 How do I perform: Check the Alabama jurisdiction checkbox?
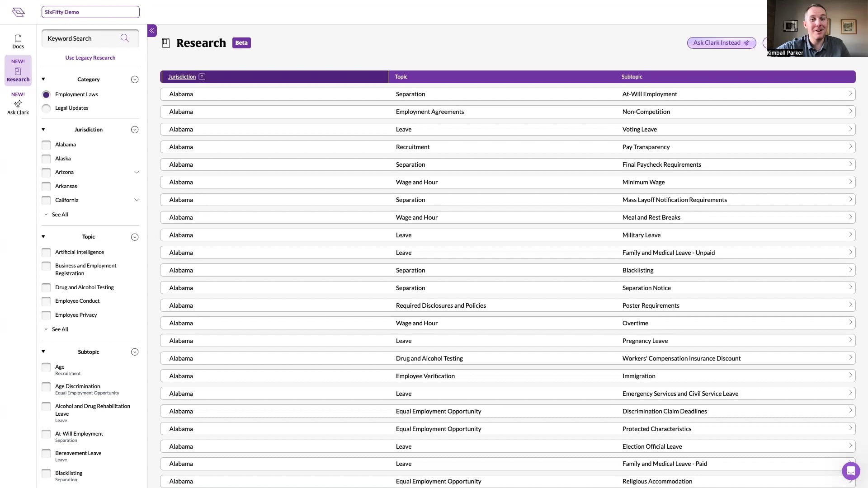(46, 145)
